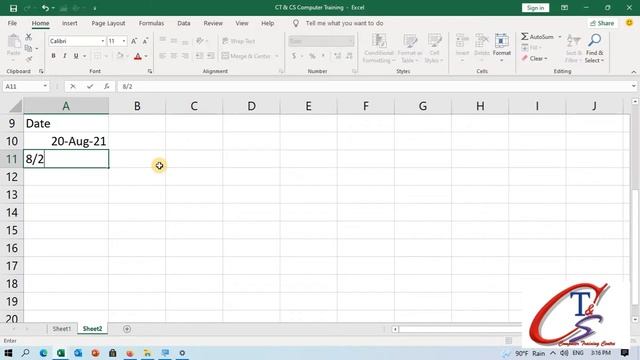640x360 pixels.
Task: Click the Cut scissors icon
Action: (x=29, y=37)
